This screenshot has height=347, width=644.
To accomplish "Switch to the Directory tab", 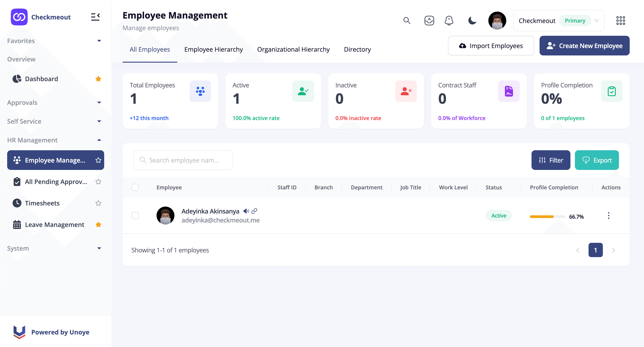I will [x=357, y=49].
